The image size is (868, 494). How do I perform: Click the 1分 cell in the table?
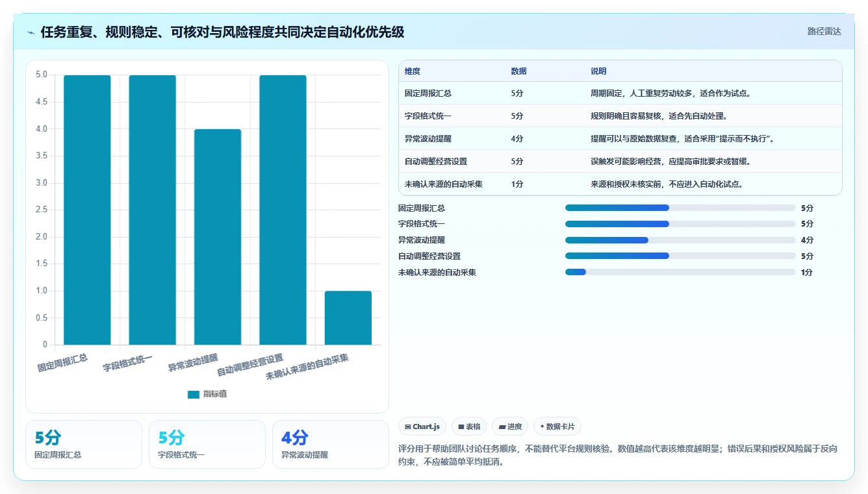(x=517, y=184)
